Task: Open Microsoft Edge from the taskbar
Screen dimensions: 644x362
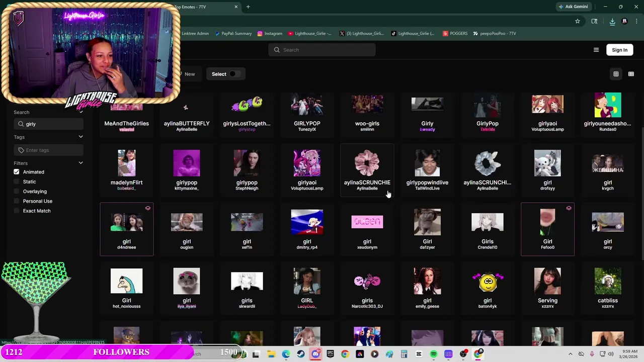Action: click(x=286, y=354)
